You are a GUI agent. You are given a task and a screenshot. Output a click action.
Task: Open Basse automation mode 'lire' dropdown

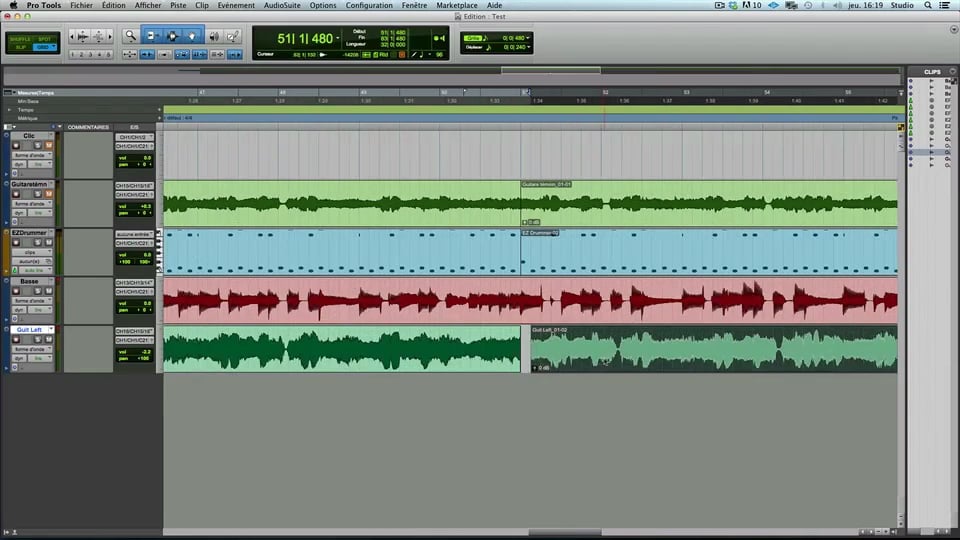click(41, 310)
